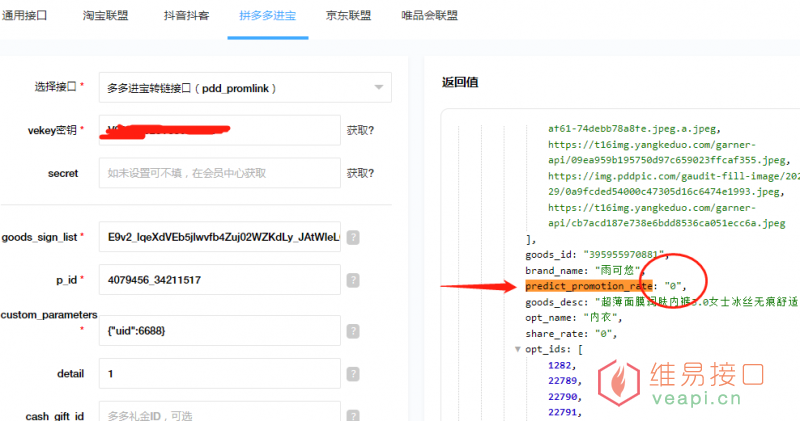Open help icon beside goods_sign_list field

click(x=353, y=237)
